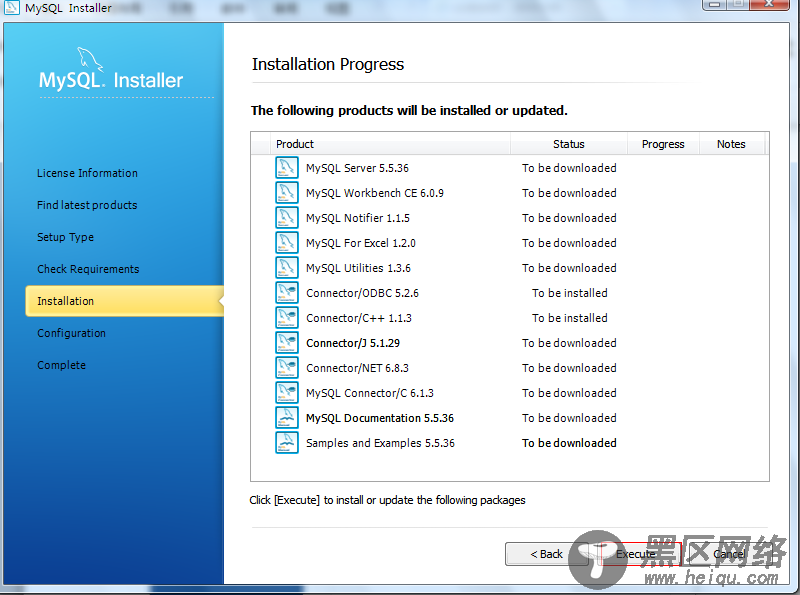The height and width of the screenshot is (595, 800).
Task: Click the MySQL Connector/C 6.1.3 icon
Action: point(287,392)
